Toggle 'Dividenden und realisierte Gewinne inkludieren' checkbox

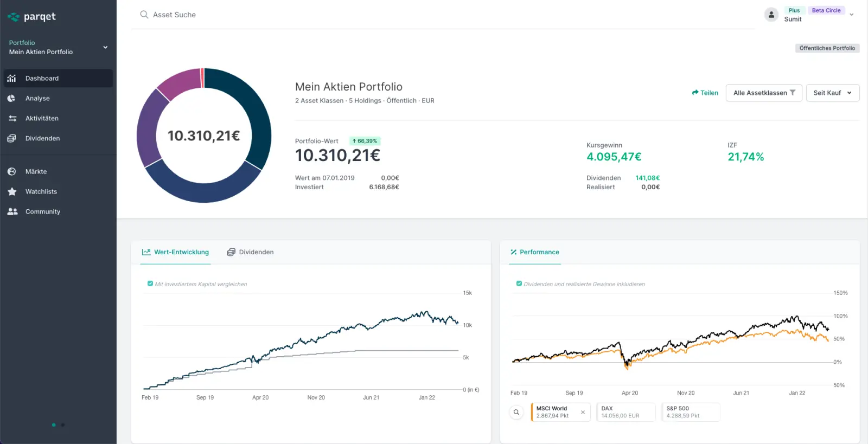coord(519,284)
